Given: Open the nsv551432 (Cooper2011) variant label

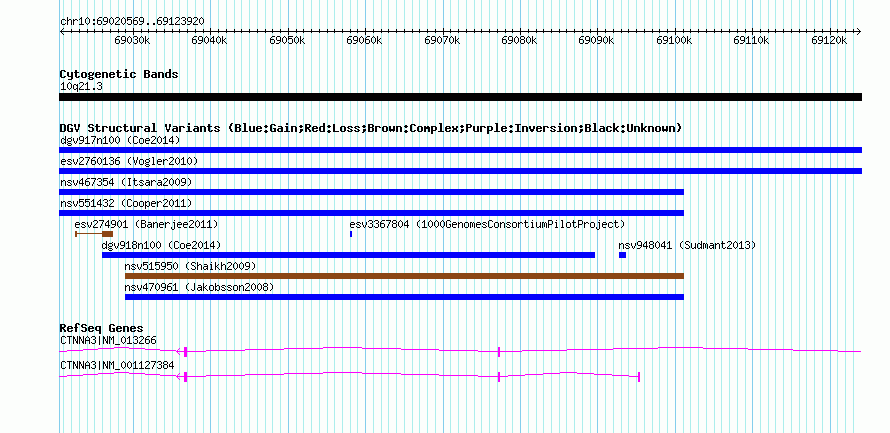Looking at the screenshot, I should (x=126, y=203).
